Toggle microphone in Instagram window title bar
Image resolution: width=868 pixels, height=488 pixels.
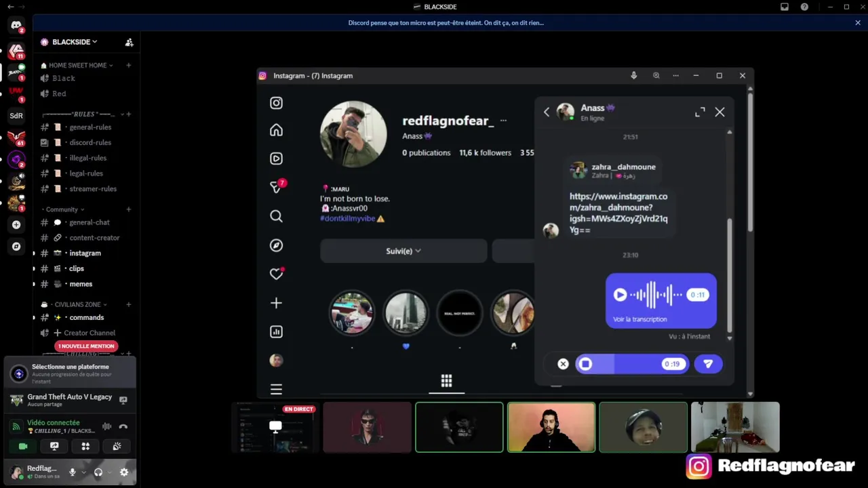coord(633,76)
